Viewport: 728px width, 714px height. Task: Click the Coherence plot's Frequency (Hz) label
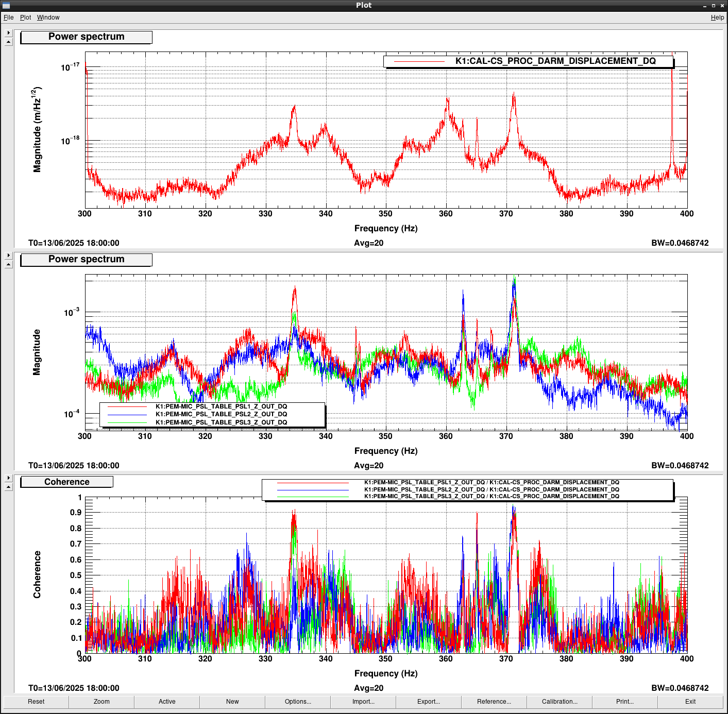(386, 674)
